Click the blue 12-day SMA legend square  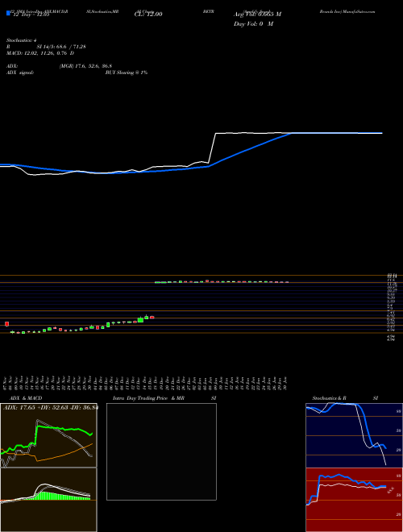click(x=8, y=13)
